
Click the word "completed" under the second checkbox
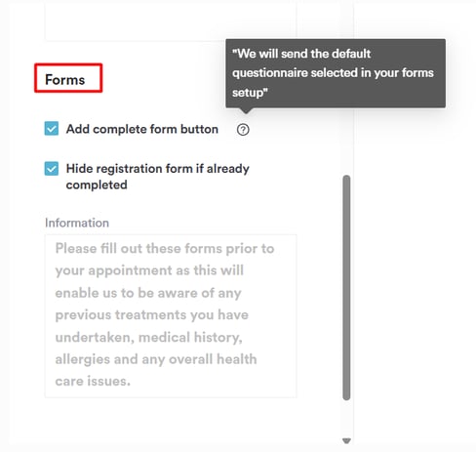coord(97,185)
